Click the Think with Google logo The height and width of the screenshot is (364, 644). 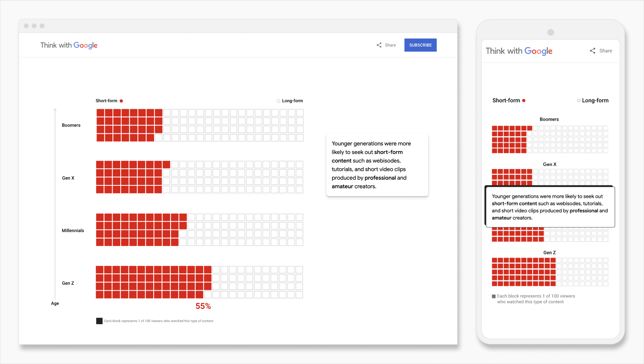69,45
